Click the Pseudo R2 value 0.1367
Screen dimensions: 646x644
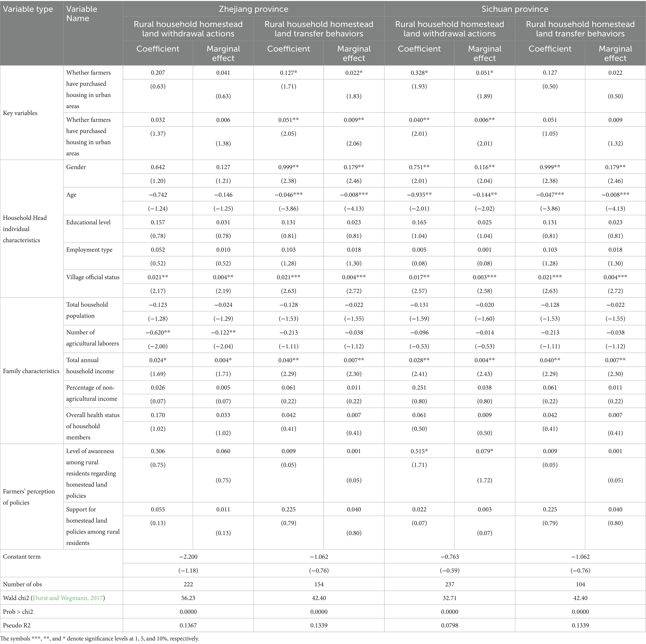[x=188, y=625]
